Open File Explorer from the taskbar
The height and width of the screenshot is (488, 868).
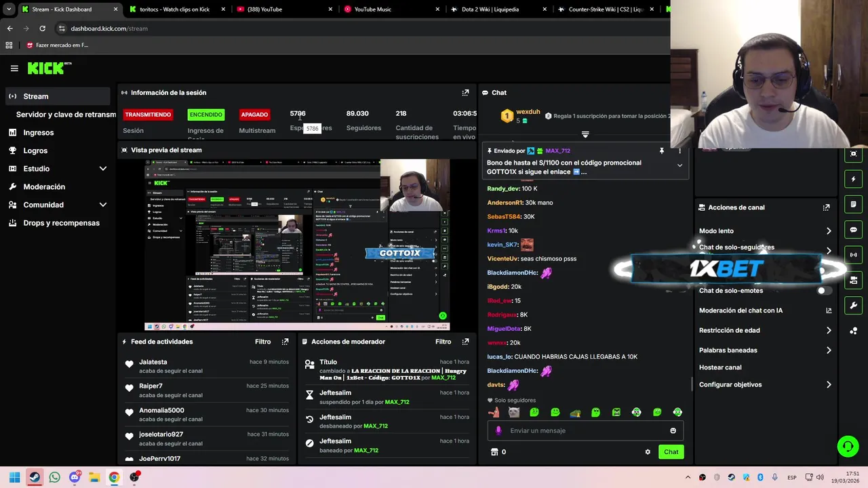tap(94, 477)
